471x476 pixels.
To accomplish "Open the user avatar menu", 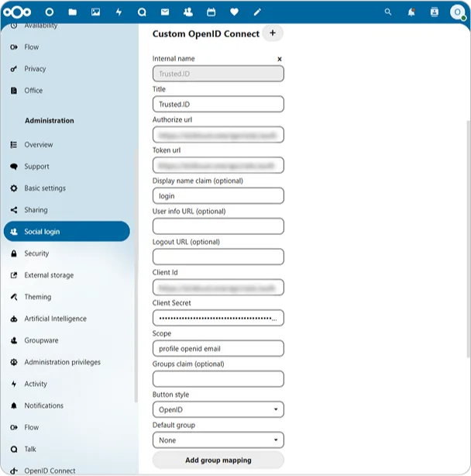I will [457, 12].
